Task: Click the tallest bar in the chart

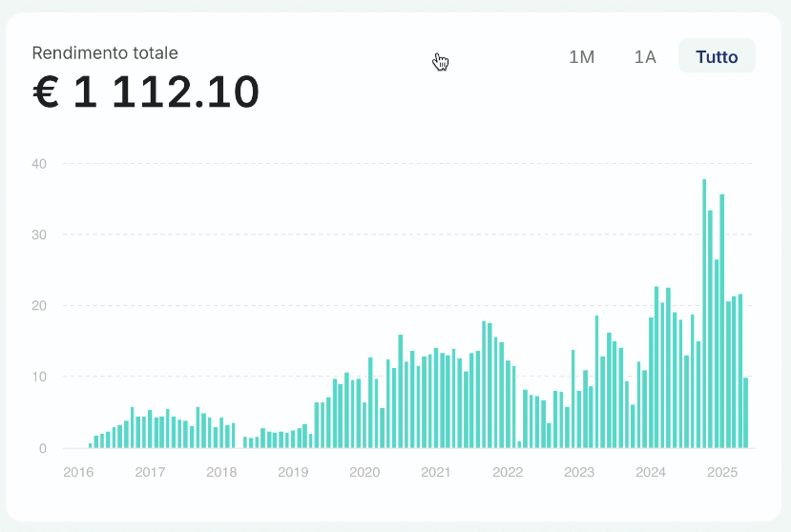Action: [x=704, y=314]
